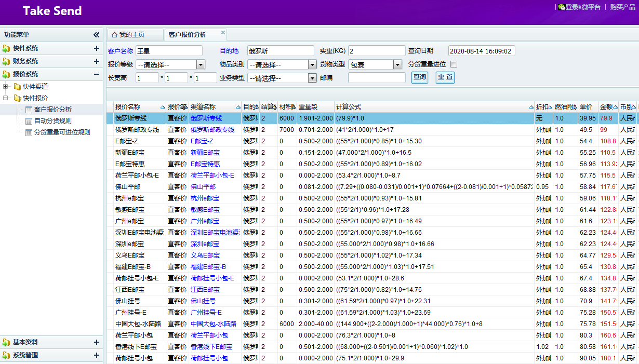The image size is (639, 364).
Task: Collapse the 报价系统 sidebar section
Action: tap(97, 74)
